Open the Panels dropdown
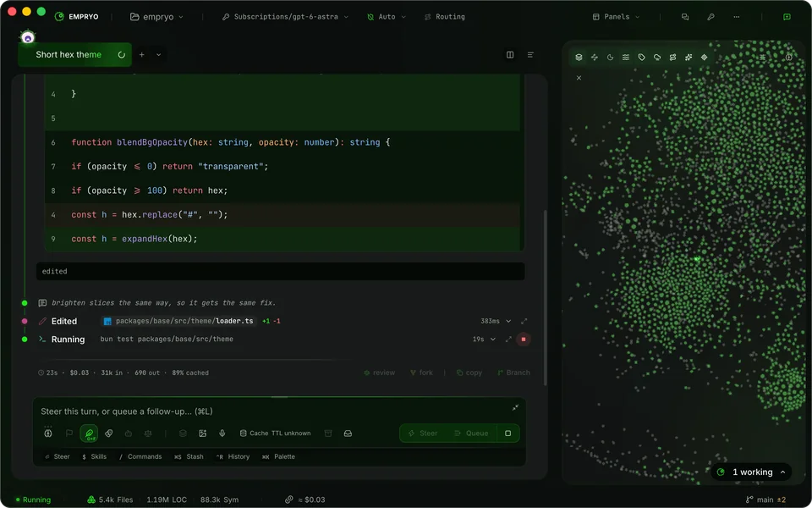Image resolution: width=812 pixels, height=508 pixels. click(617, 17)
